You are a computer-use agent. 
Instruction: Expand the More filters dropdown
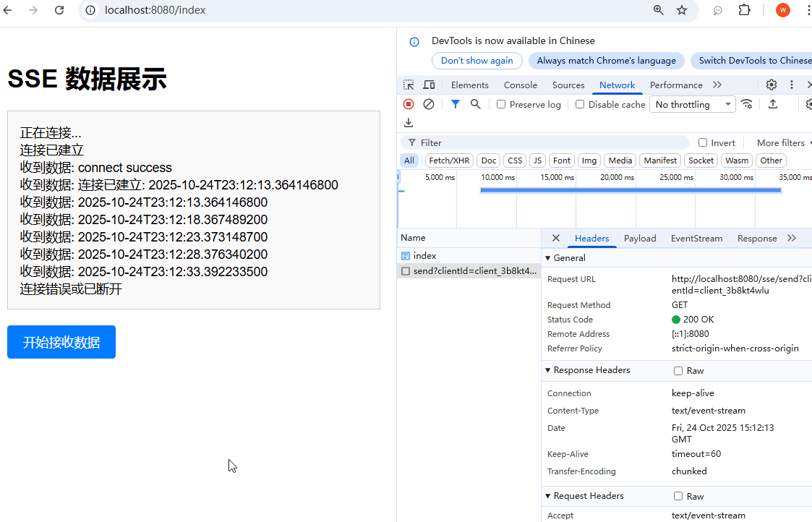pos(784,142)
